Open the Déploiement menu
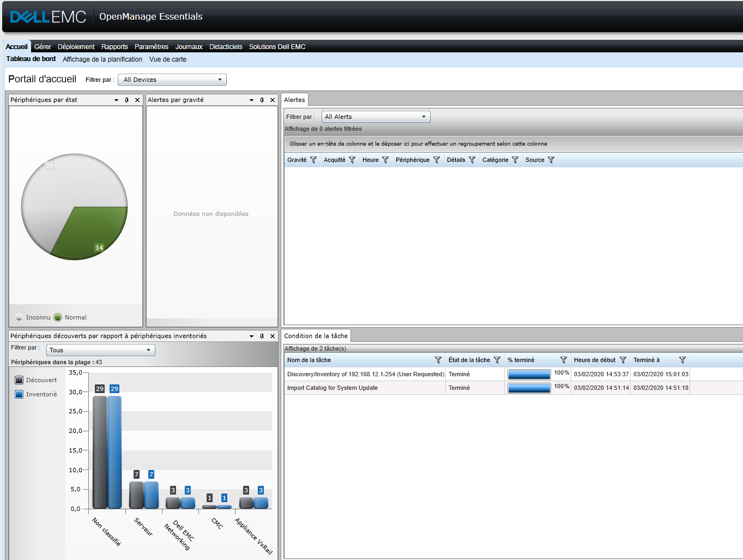 (x=76, y=47)
